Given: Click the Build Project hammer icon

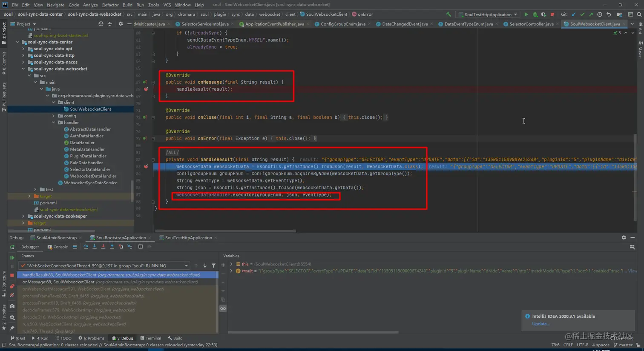Looking at the screenshot, I should click(448, 14).
